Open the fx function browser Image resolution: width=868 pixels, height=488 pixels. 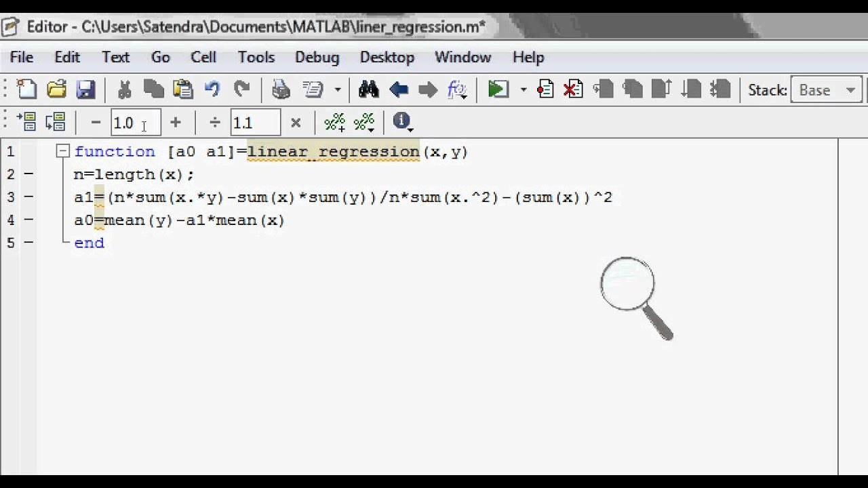457,89
